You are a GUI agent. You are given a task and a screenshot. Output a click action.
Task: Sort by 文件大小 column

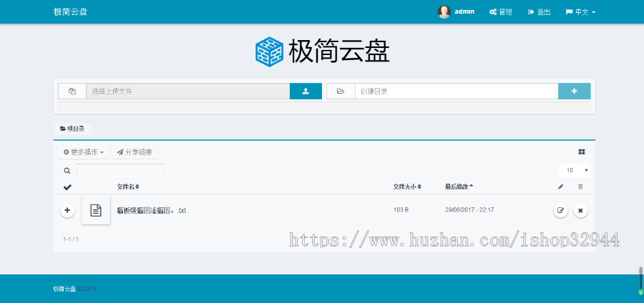click(407, 187)
